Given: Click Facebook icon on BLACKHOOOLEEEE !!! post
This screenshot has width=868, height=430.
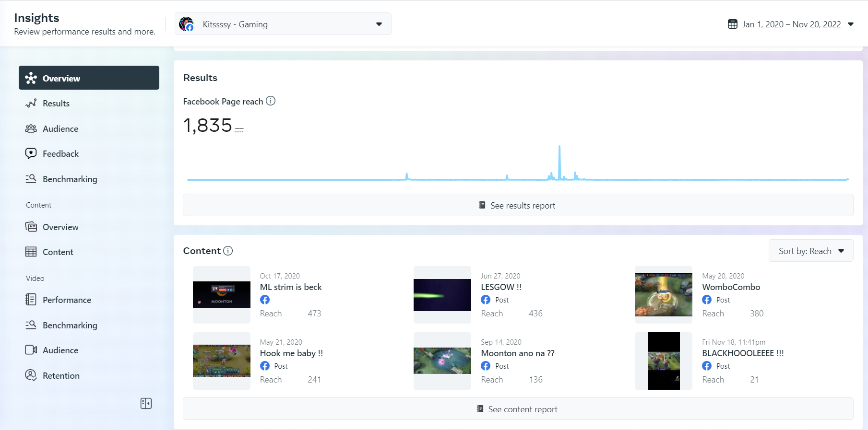Looking at the screenshot, I should (x=707, y=366).
